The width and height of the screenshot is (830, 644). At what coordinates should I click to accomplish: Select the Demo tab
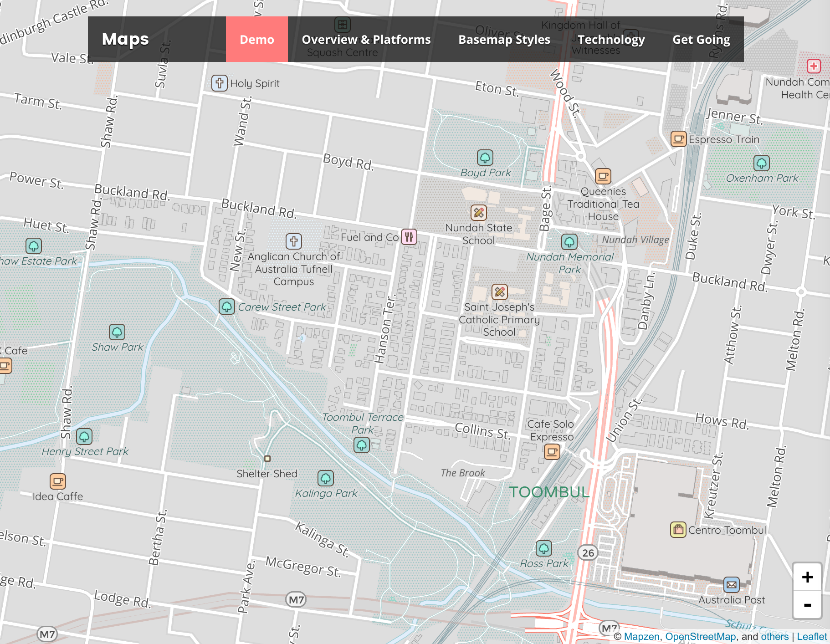257,40
